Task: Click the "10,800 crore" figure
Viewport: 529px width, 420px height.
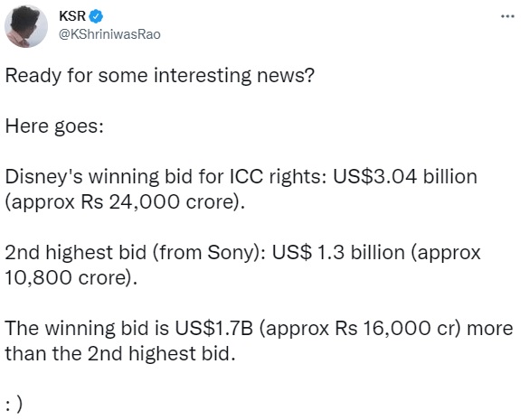Action: coord(68,278)
